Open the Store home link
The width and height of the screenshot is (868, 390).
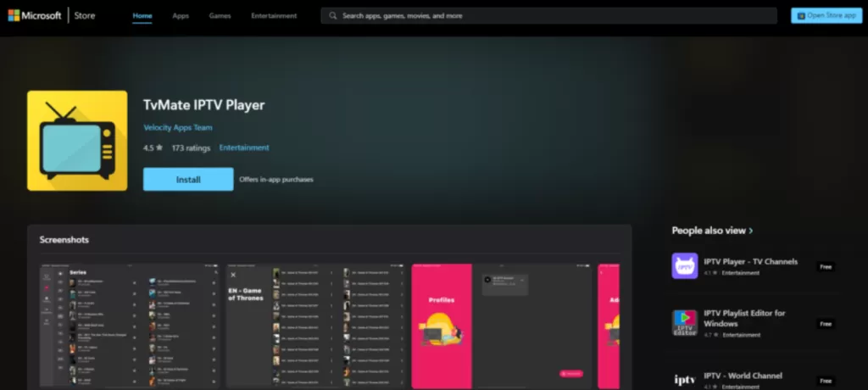click(x=85, y=15)
